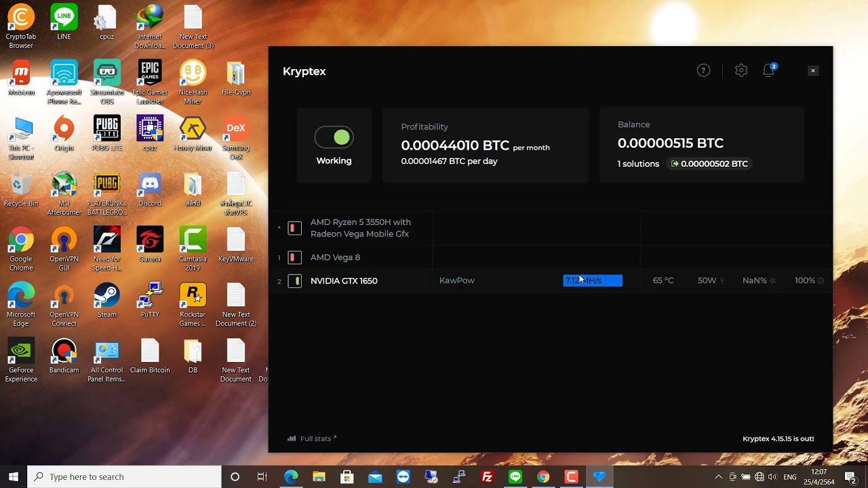This screenshot has width=868, height=488.
Task: Open Kryptex settings gear icon
Action: tap(741, 70)
